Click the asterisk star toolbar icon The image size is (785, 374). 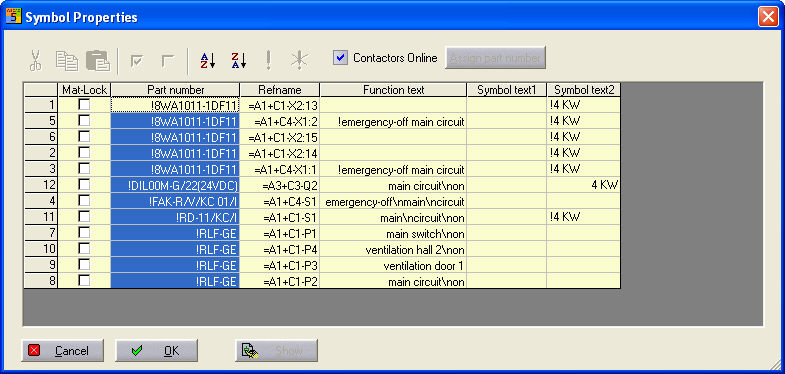pyautogui.click(x=300, y=60)
